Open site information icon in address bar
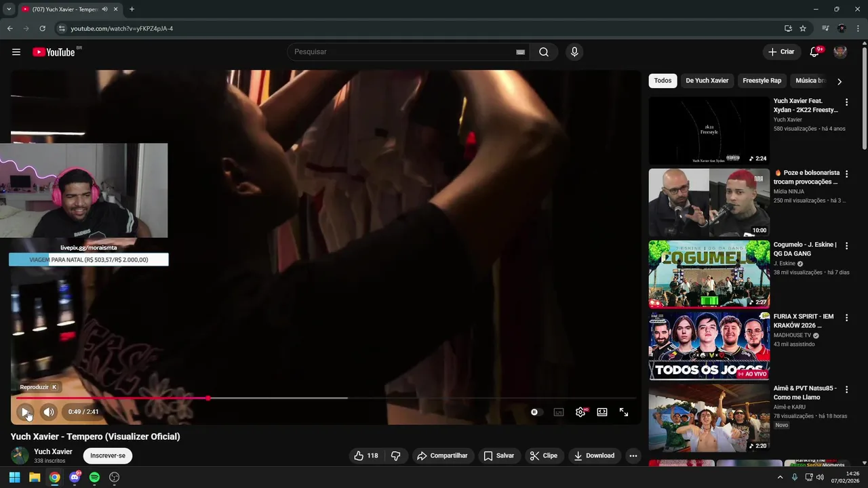Viewport: 868px width, 488px height. [61, 28]
